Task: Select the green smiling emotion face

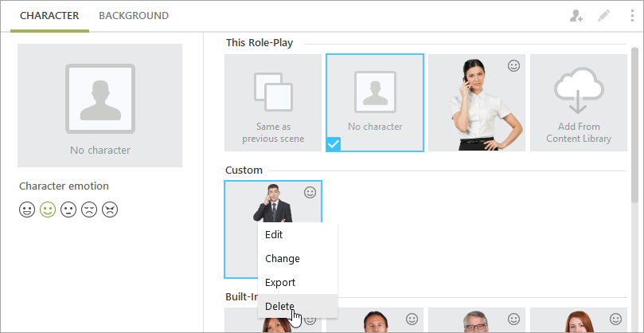Action: [x=48, y=210]
